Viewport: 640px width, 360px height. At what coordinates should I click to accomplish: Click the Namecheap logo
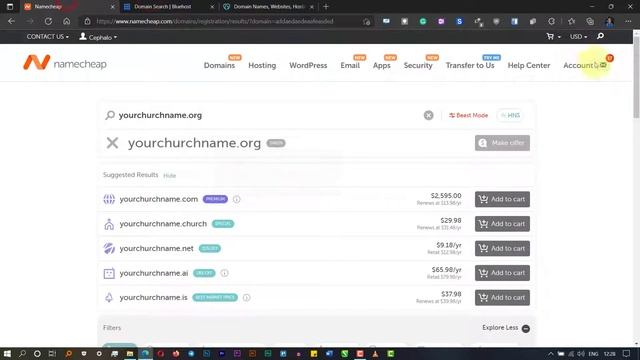65,63
